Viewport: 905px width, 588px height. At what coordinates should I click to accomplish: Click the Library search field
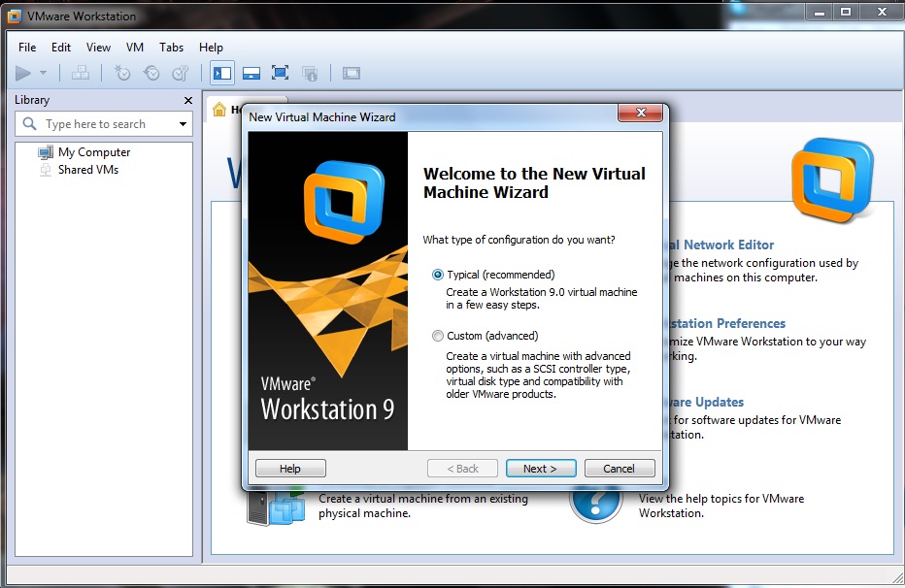(x=104, y=124)
